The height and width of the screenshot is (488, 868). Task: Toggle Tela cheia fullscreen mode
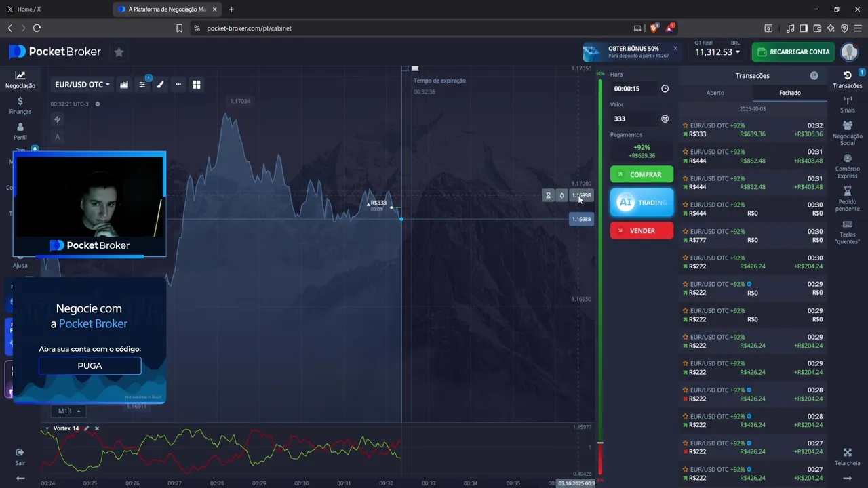click(x=848, y=457)
